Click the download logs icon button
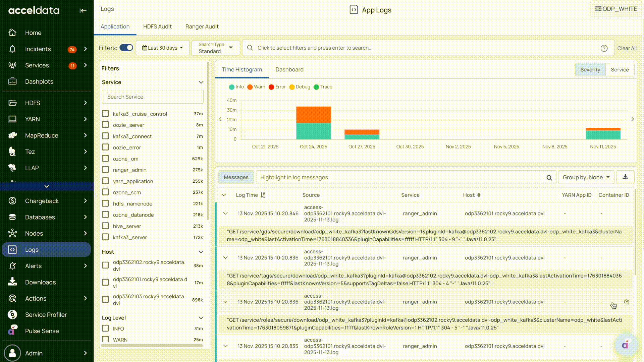This screenshot has width=644, height=362. (x=625, y=177)
